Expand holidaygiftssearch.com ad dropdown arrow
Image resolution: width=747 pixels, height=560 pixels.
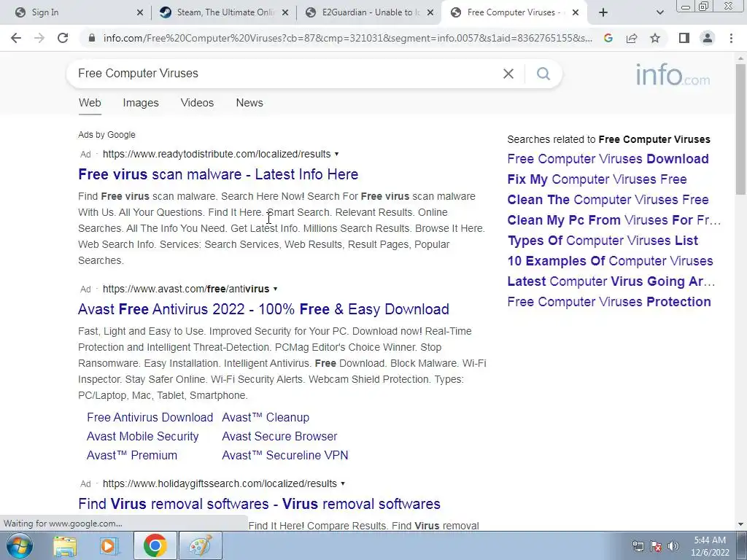click(x=343, y=484)
